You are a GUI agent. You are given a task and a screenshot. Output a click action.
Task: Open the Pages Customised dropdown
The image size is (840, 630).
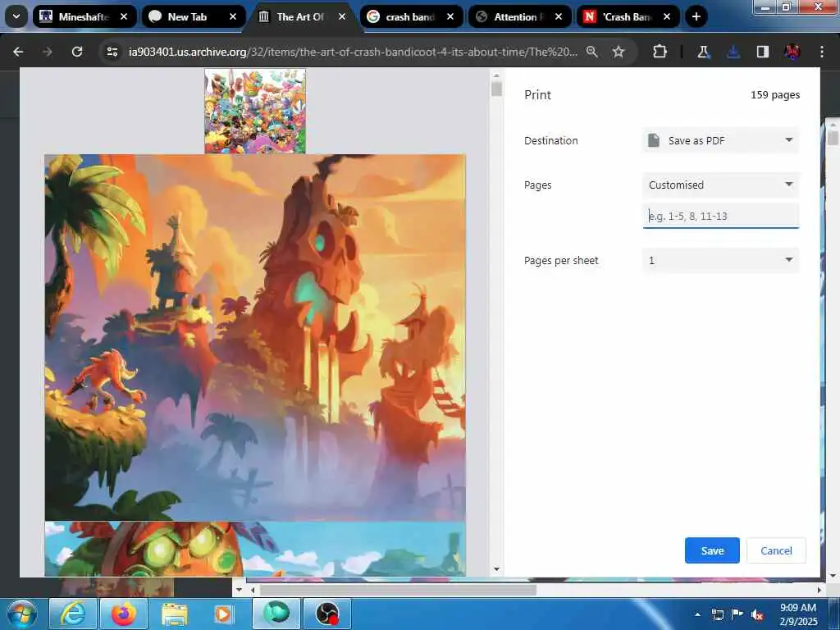tap(720, 185)
